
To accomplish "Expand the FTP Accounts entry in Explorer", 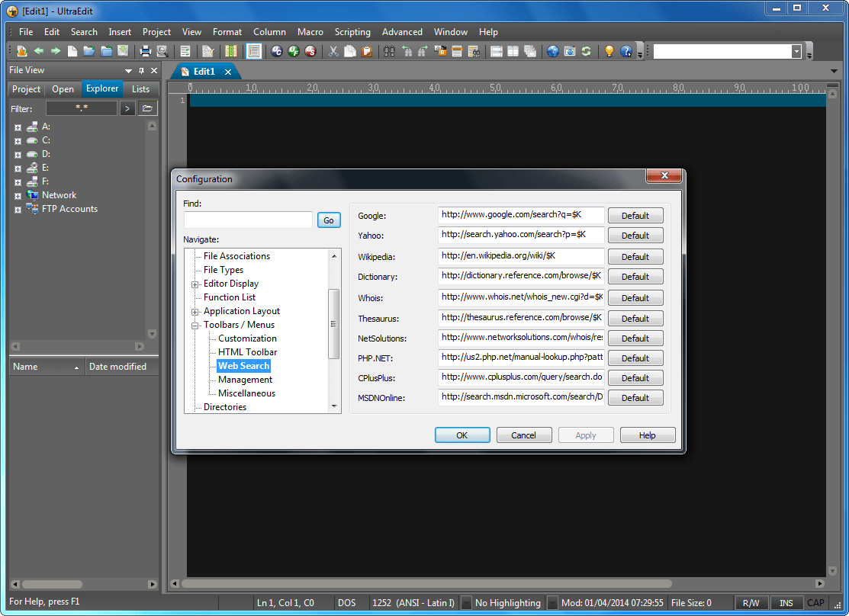I will click(x=17, y=209).
